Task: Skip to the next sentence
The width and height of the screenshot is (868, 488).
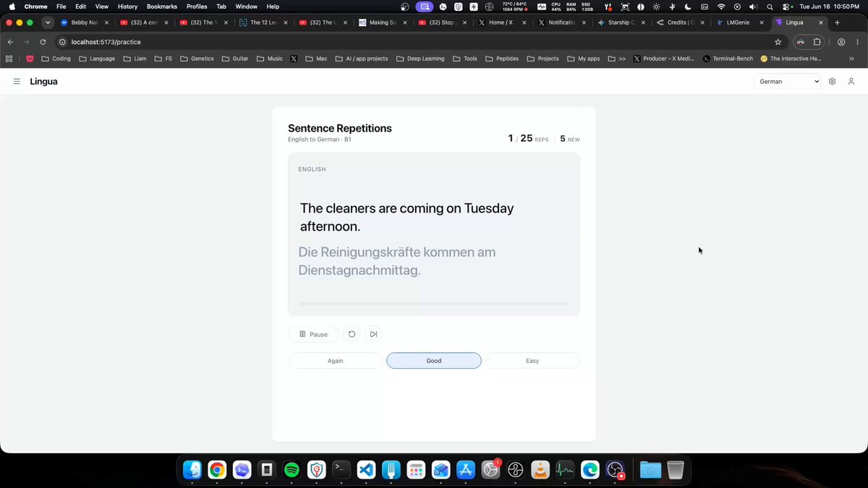Action: click(373, 334)
